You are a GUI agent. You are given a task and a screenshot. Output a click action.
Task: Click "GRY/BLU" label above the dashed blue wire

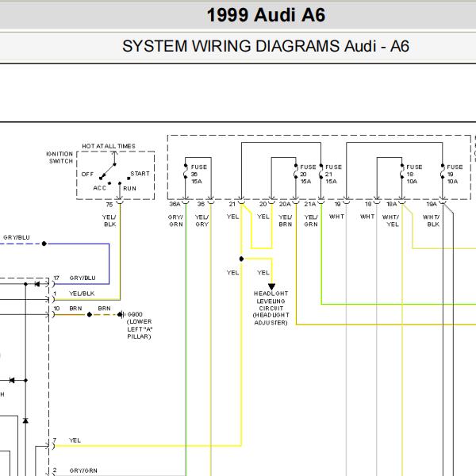17,237
